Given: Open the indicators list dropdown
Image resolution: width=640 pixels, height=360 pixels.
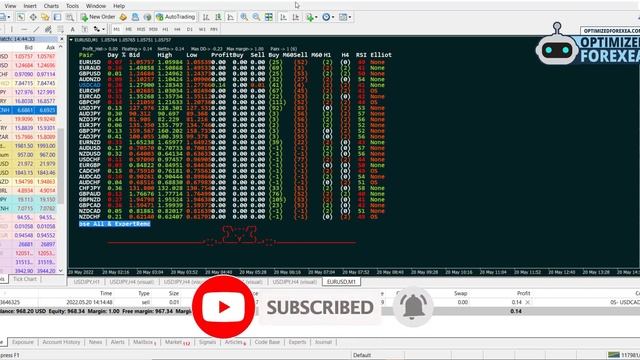Looking at the screenshot, I should [311, 17].
